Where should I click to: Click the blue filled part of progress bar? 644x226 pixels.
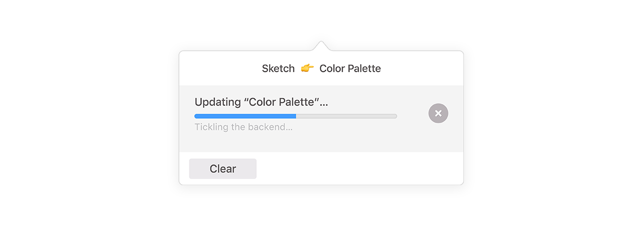point(245,116)
